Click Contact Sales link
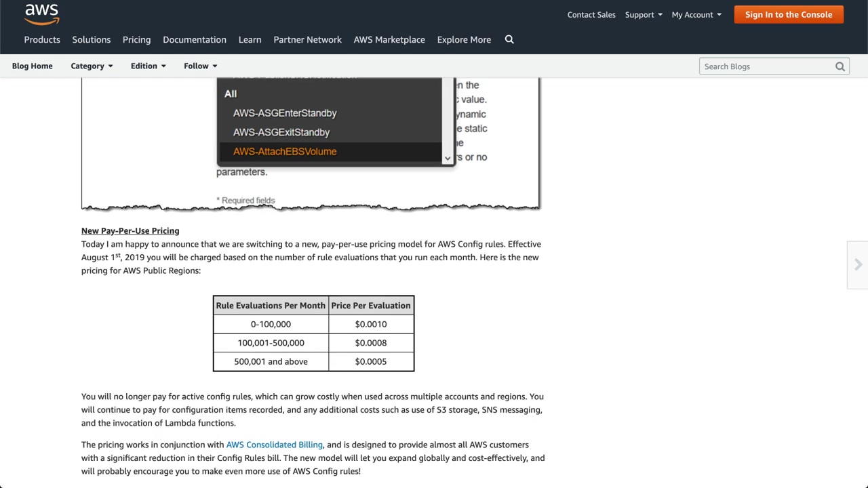The width and height of the screenshot is (868, 488). (x=591, y=14)
